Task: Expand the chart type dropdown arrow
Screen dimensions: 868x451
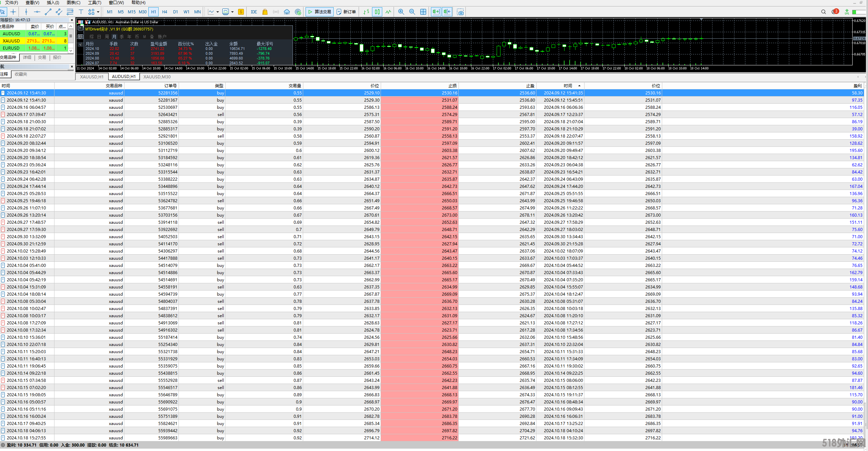Action: [x=218, y=12]
